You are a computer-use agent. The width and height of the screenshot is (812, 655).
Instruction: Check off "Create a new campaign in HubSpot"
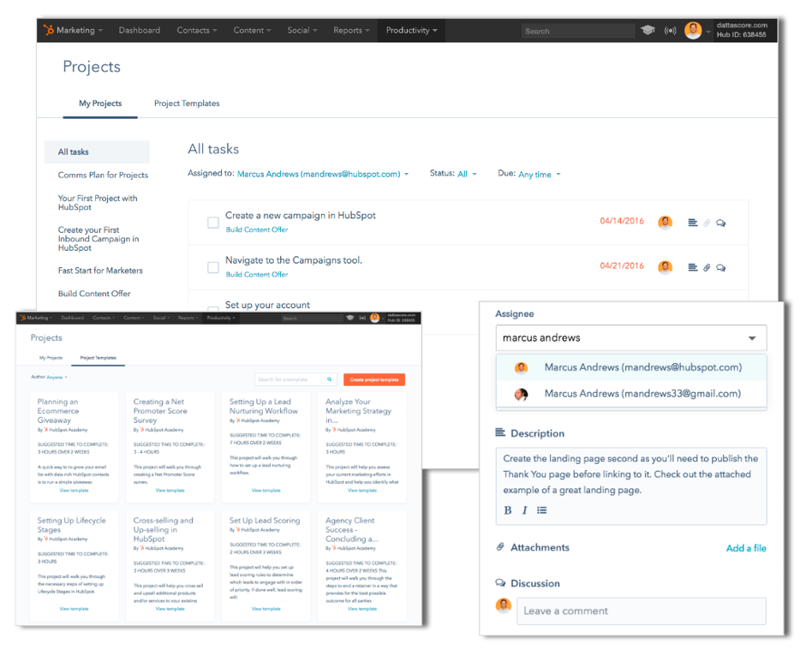click(x=212, y=222)
